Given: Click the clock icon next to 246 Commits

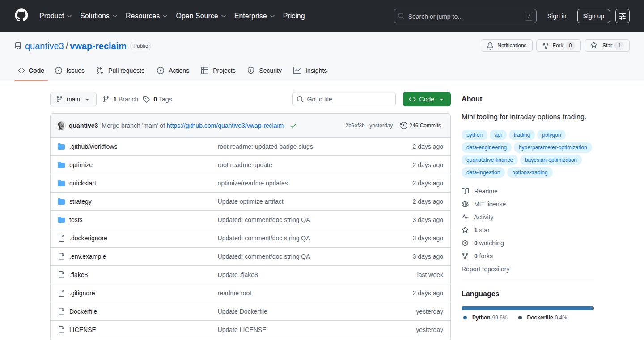Looking at the screenshot, I should coord(404,126).
